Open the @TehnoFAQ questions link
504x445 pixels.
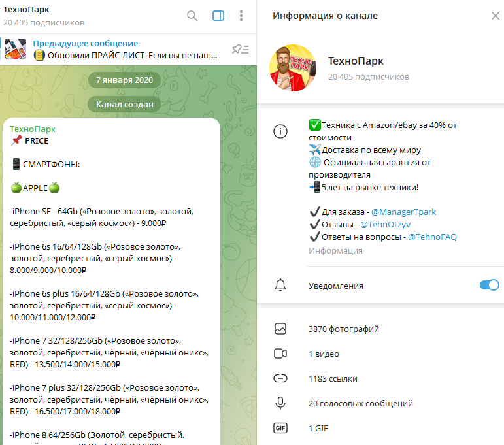point(432,237)
